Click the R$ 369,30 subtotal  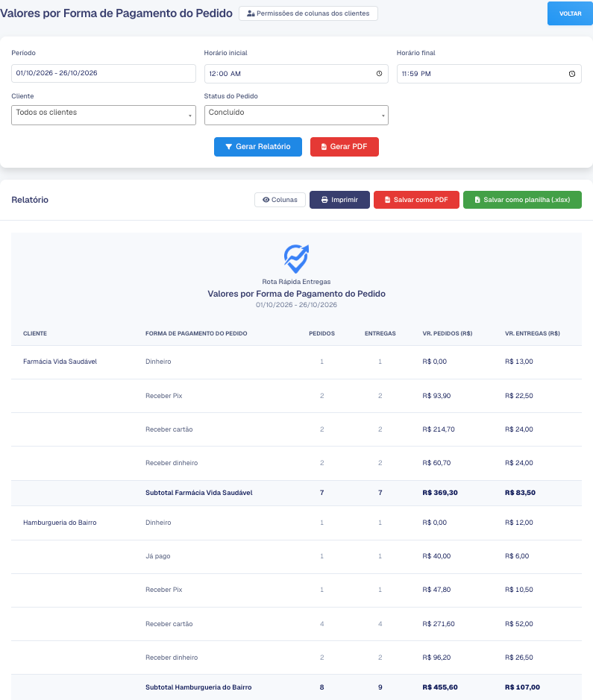click(440, 493)
